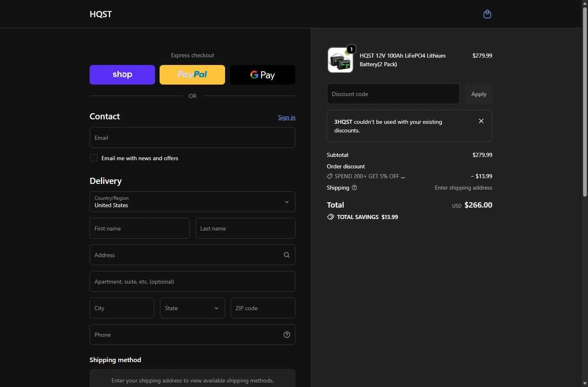Click the address search magnifier icon
This screenshot has width=588, height=387.
pos(287,255)
